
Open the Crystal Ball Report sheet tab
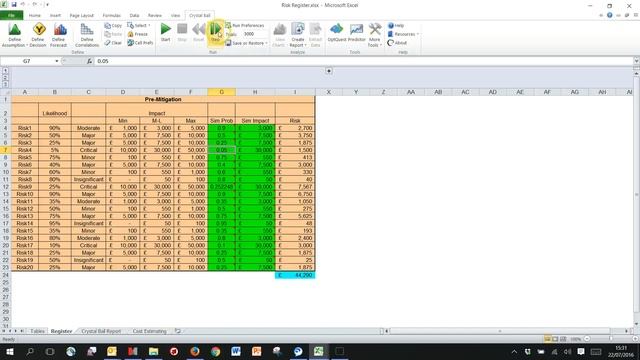101,331
